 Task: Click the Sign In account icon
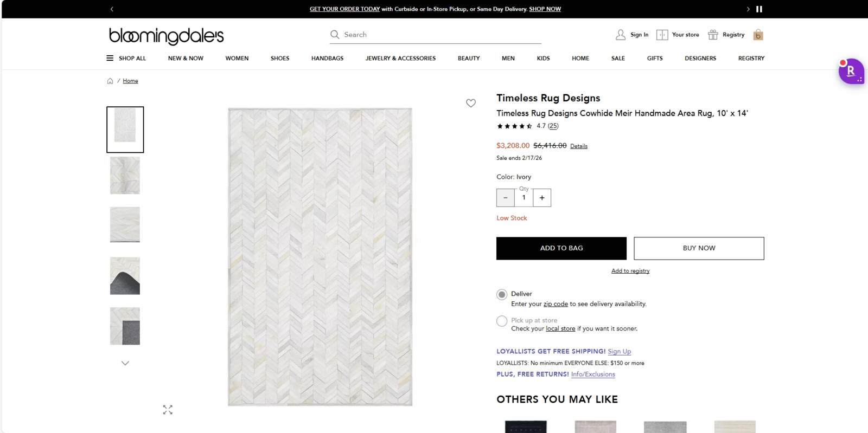(x=621, y=35)
